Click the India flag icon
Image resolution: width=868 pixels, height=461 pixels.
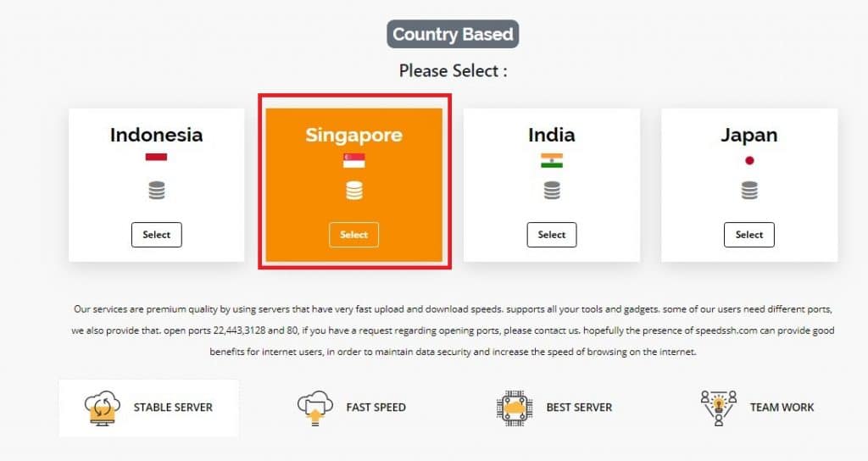coord(552,160)
